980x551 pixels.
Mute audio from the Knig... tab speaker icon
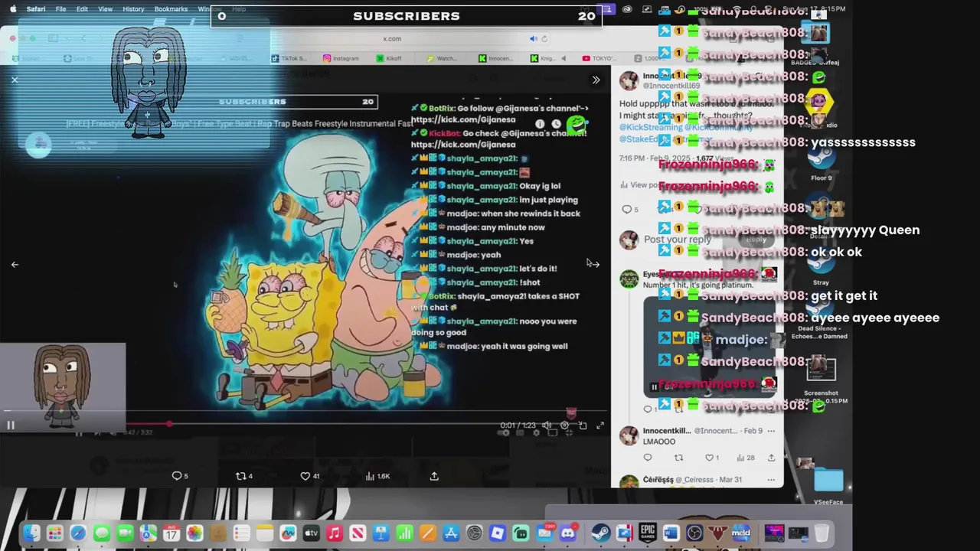tap(563, 58)
